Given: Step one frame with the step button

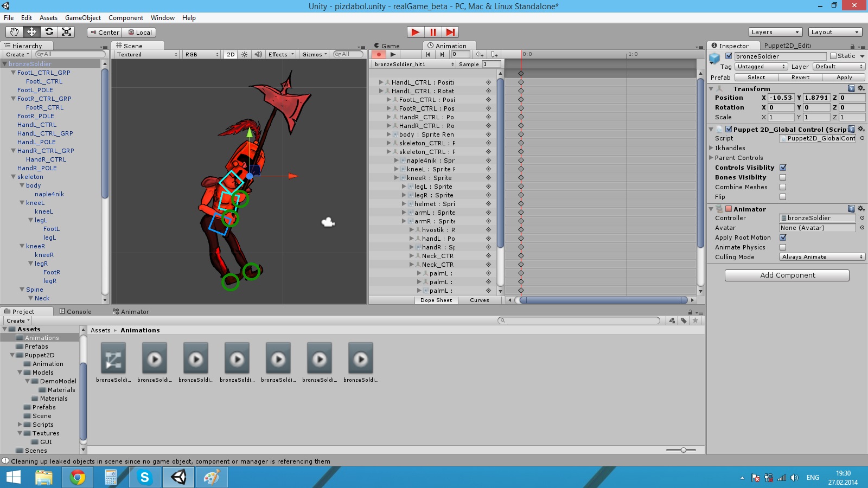Looking at the screenshot, I should [450, 32].
